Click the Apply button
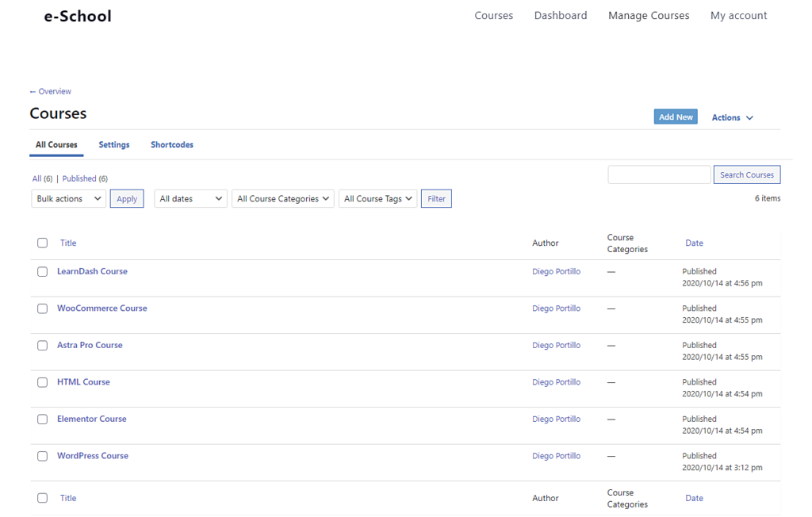 point(127,198)
